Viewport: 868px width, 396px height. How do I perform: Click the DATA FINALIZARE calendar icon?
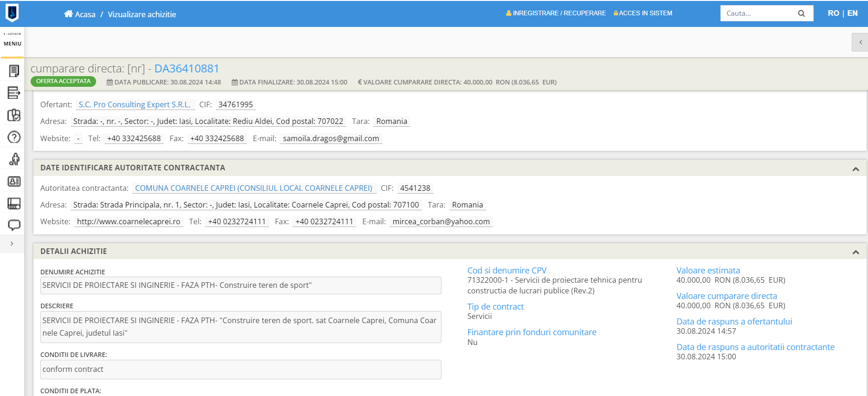tap(234, 82)
